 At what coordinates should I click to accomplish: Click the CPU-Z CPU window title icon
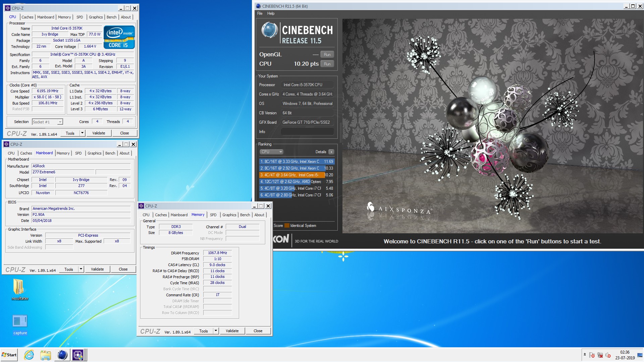click(x=8, y=8)
